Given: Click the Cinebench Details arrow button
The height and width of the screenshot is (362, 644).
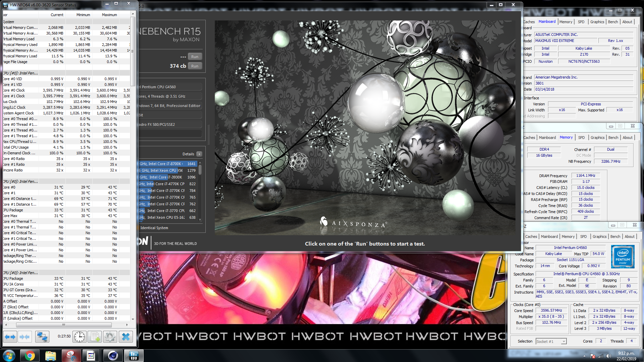Looking at the screenshot, I should tap(199, 154).
